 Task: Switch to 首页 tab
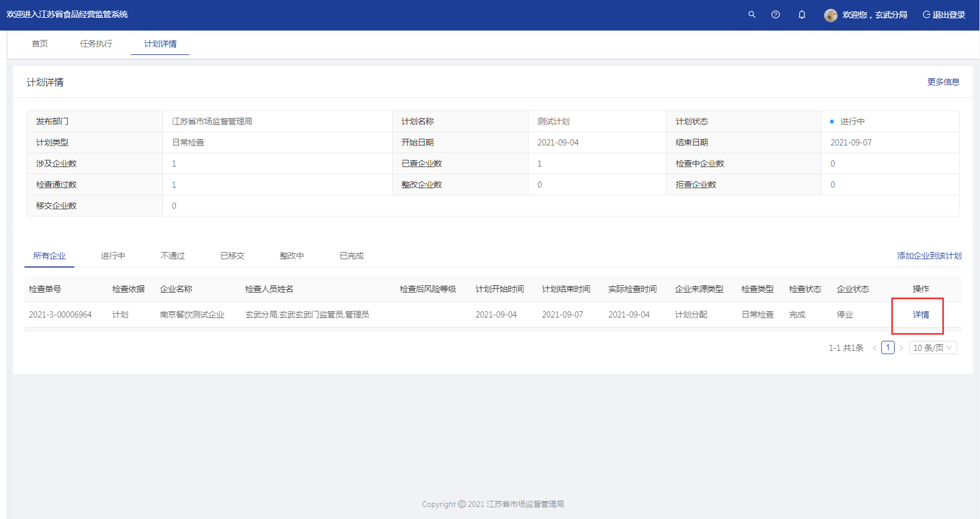pyautogui.click(x=40, y=44)
